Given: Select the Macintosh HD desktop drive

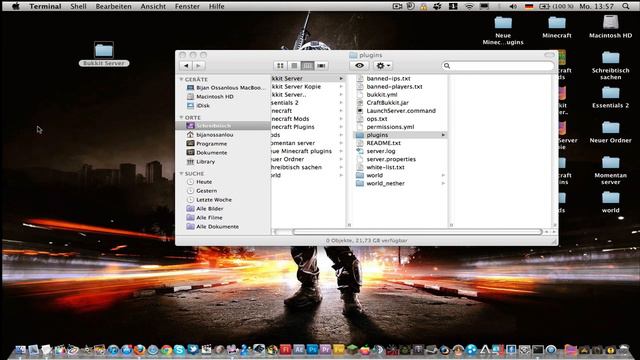Looking at the screenshot, I should click(x=611, y=27).
